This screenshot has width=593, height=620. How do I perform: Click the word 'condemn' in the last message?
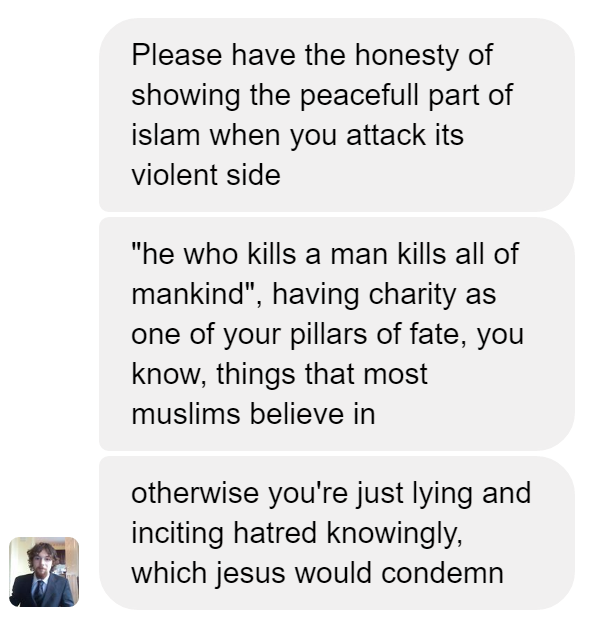pos(442,573)
